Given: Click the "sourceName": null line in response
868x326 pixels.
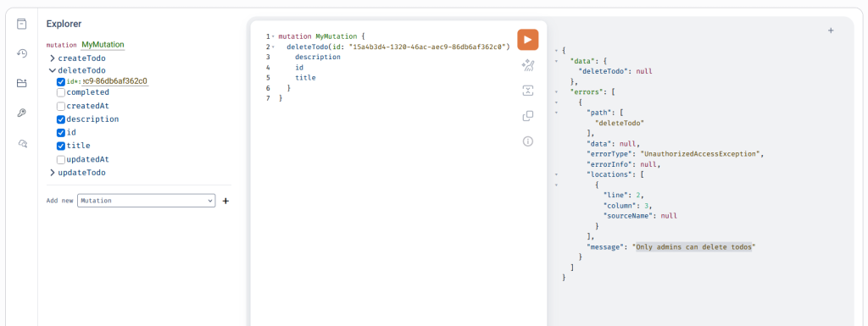Looking at the screenshot, I should [x=641, y=215].
